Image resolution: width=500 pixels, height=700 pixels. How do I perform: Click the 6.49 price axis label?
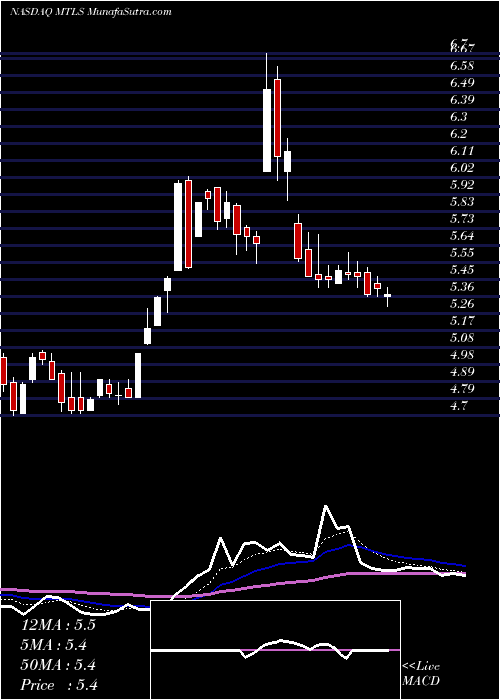coord(462,83)
